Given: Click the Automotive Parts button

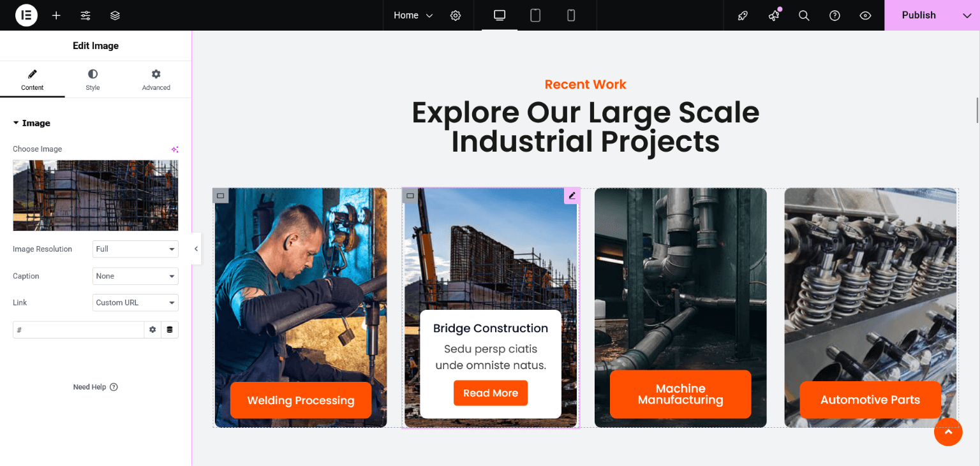Looking at the screenshot, I should pos(870,400).
